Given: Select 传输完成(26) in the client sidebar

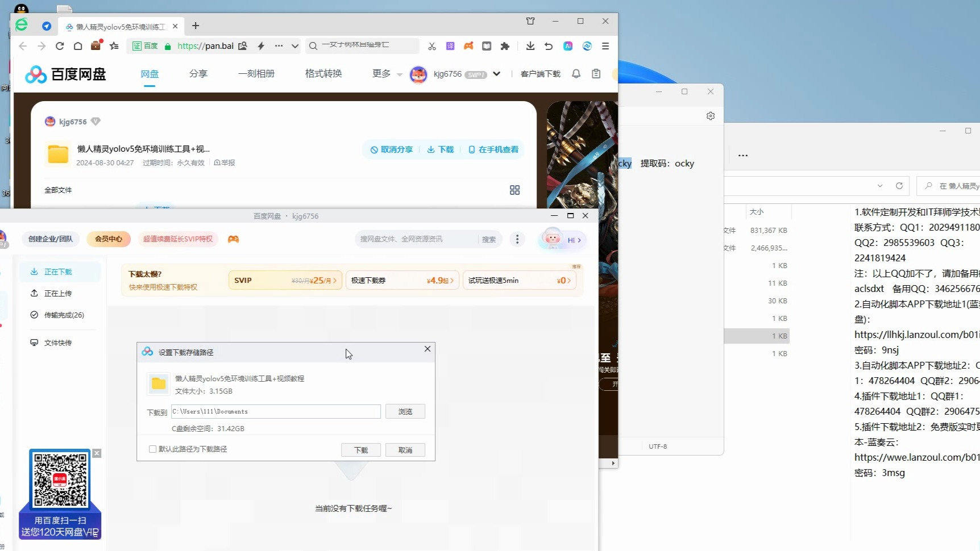Looking at the screenshot, I should (60, 315).
